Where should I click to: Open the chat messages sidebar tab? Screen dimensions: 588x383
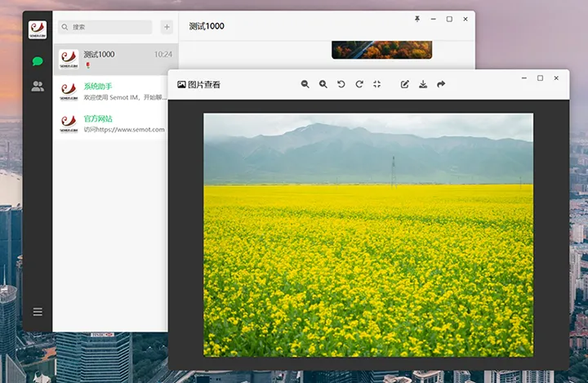click(x=38, y=61)
